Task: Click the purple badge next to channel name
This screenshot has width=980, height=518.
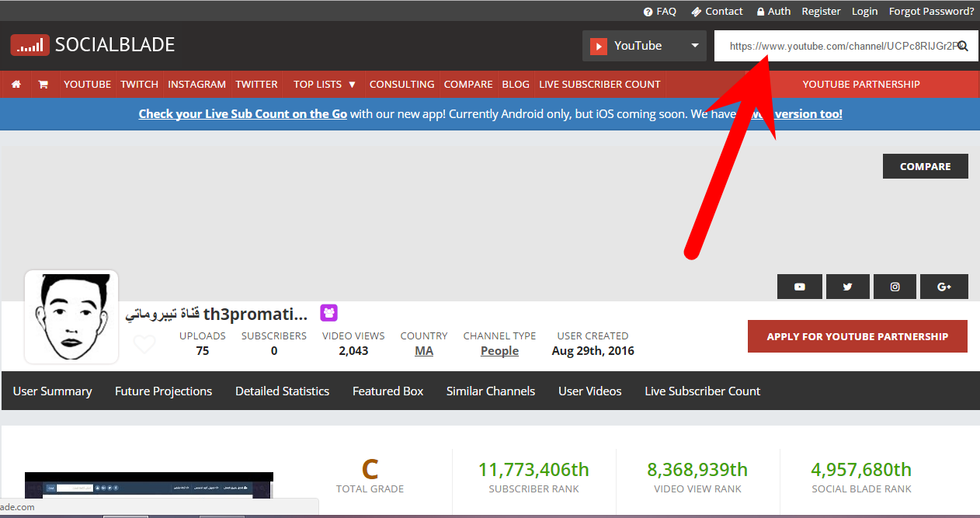Action: [329, 313]
